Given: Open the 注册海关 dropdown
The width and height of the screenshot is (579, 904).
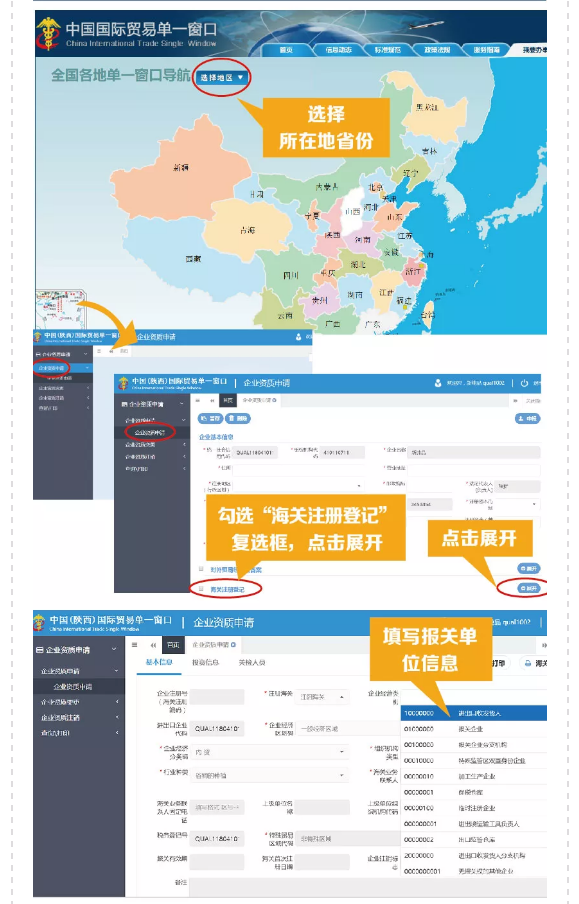Looking at the screenshot, I should pos(322,697).
